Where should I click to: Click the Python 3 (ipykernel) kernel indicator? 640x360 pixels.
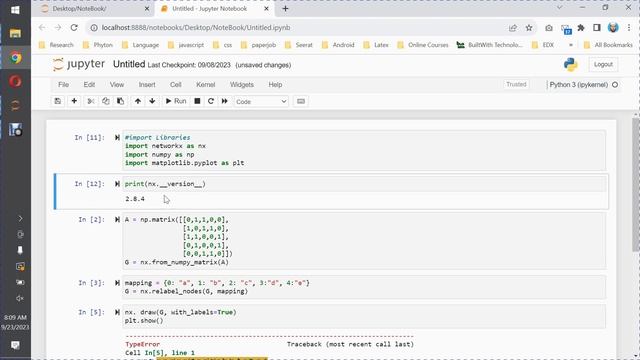click(584, 84)
